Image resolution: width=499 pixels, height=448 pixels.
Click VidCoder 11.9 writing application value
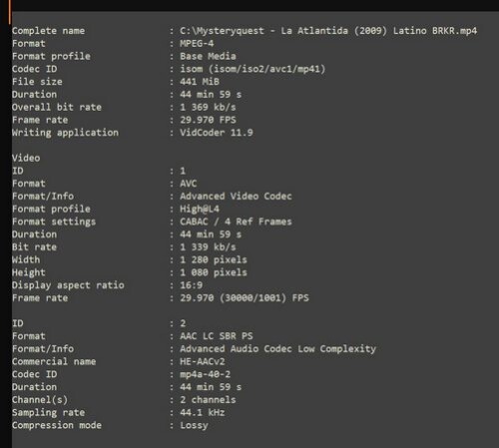click(x=217, y=133)
